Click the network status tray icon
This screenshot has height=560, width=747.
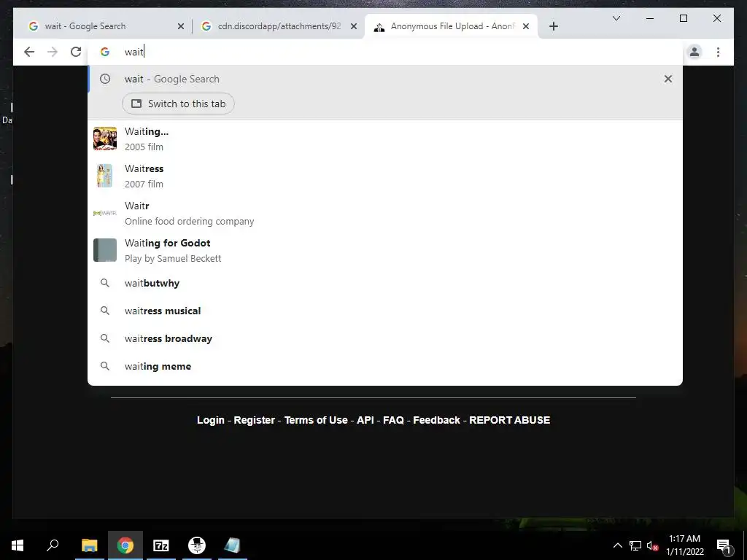click(635, 545)
